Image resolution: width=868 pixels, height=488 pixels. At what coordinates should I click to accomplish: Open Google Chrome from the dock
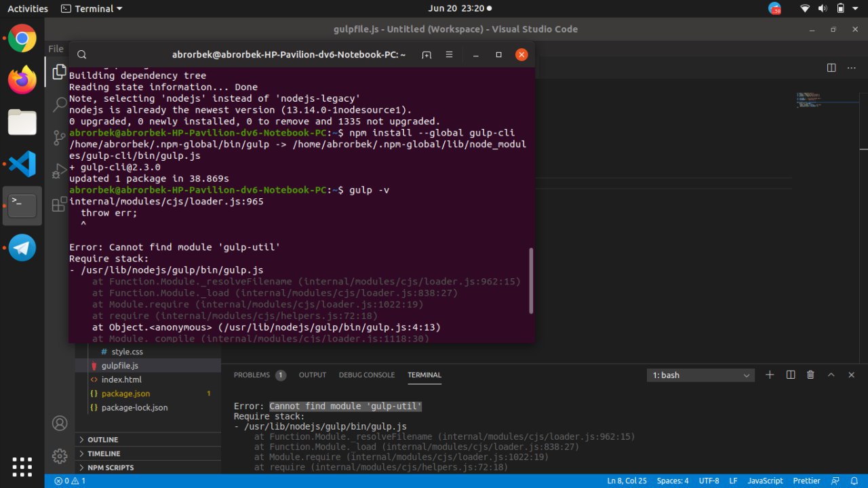pyautogui.click(x=22, y=39)
